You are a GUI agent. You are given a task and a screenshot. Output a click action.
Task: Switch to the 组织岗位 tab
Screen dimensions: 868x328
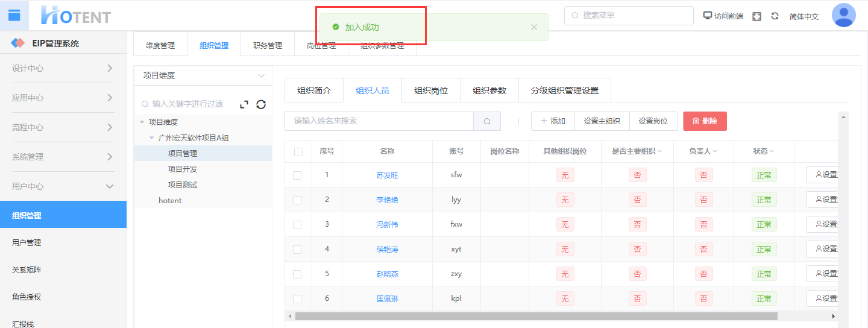click(431, 90)
